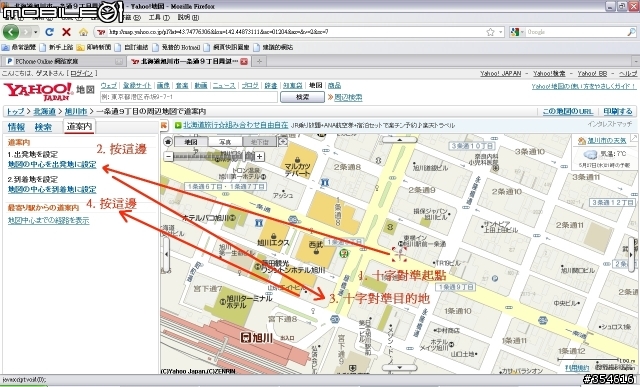Open the 旭川市の天気 weather link
The width and height of the screenshot is (640, 387).
[x=607, y=140]
